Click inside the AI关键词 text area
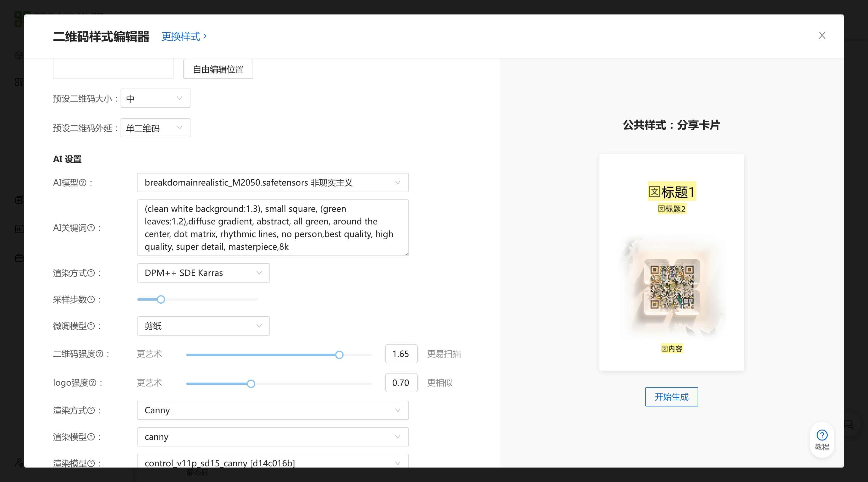This screenshot has height=482, width=868. (x=272, y=228)
